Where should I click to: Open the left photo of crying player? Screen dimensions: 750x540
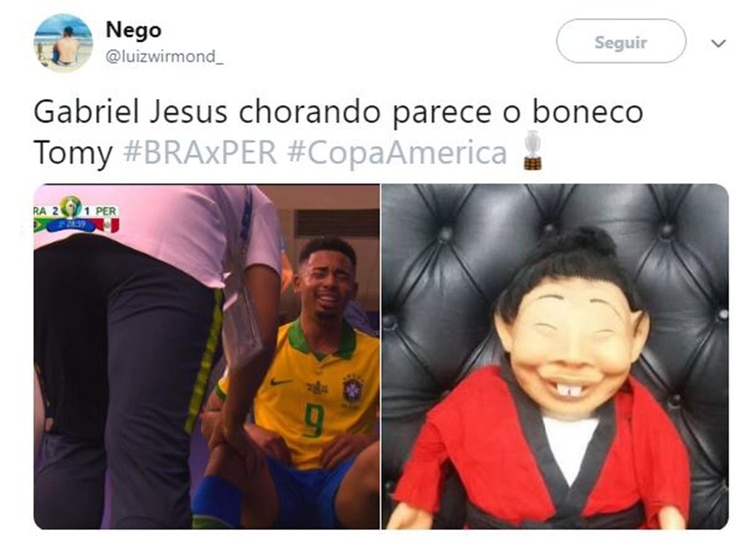tap(207, 356)
